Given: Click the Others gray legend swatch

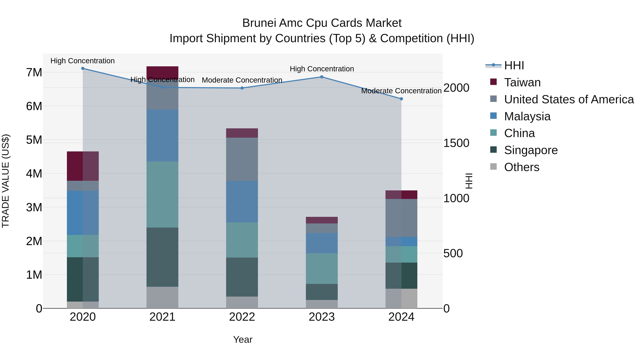Looking at the screenshot, I should click(x=494, y=166).
